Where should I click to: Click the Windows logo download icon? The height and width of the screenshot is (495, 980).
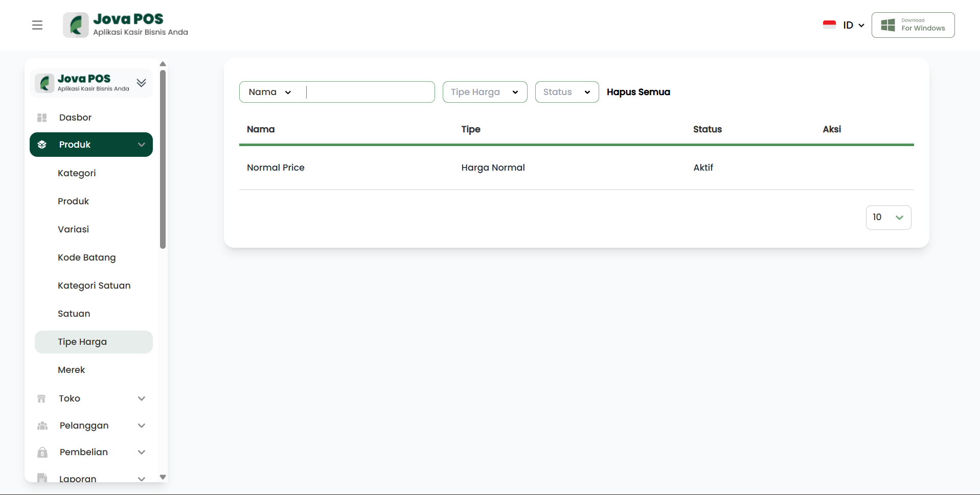click(x=888, y=25)
